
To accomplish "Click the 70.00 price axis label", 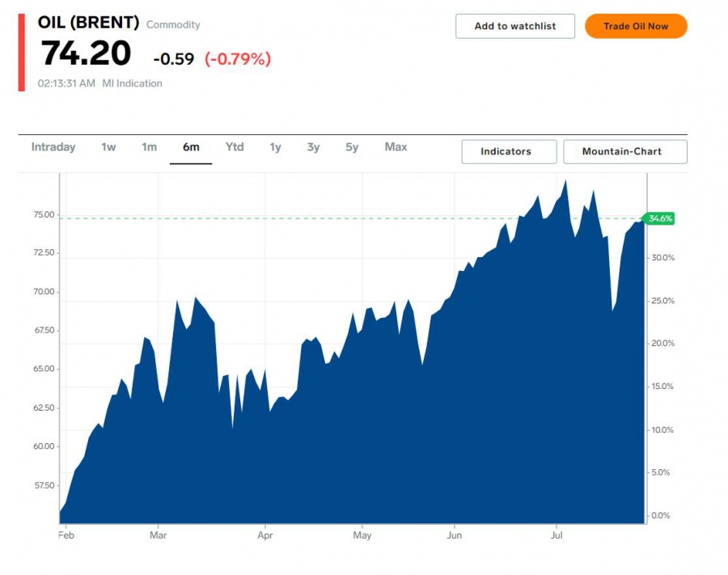I will point(44,292).
